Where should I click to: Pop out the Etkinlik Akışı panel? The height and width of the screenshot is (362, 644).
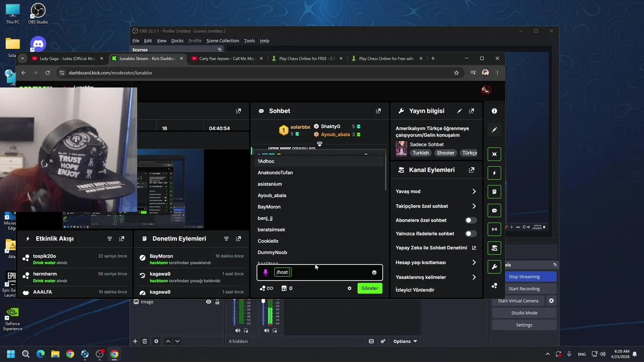pos(122,239)
